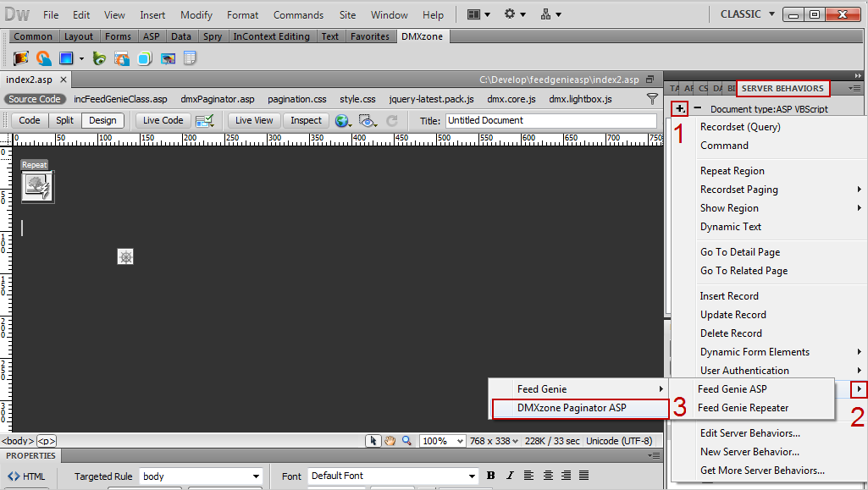868x490 pixels.
Task: Click the first DMXzone toolbar icon
Action: [21, 58]
